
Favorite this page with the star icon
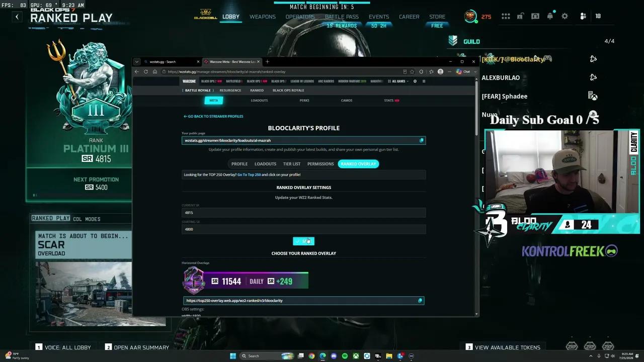click(x=412, y=71)
